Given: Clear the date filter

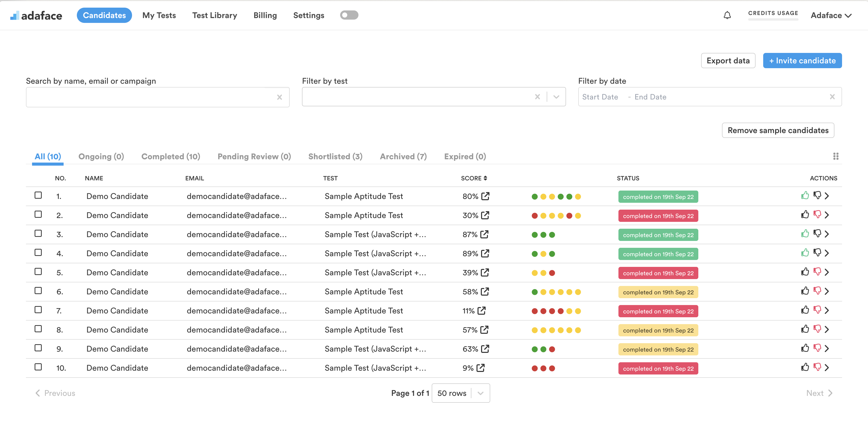Looking at the screenshot, I should pos(832,97).
